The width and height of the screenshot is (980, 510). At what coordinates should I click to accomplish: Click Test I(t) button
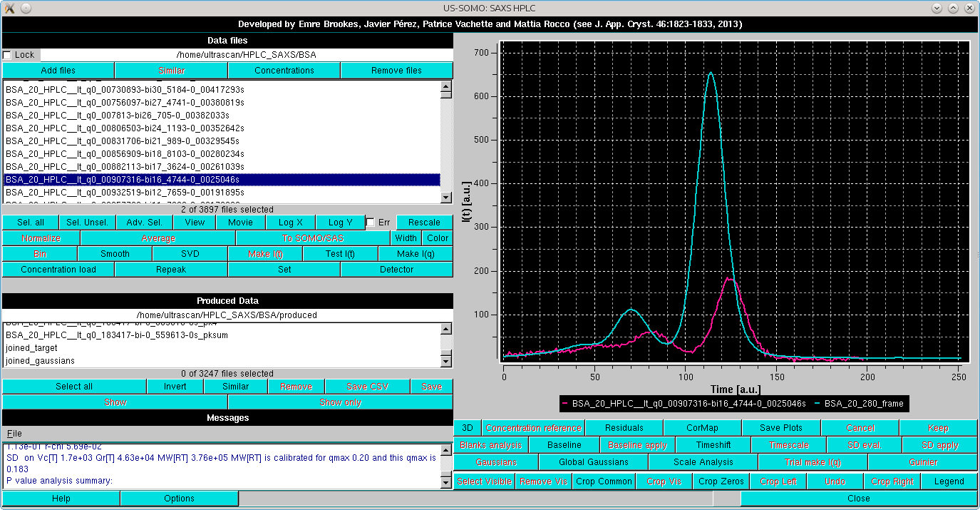pyautogui.click(x=341, y=254)
